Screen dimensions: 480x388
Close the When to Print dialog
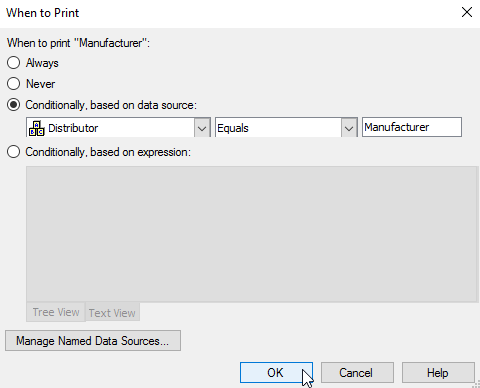tap(467, 12)
